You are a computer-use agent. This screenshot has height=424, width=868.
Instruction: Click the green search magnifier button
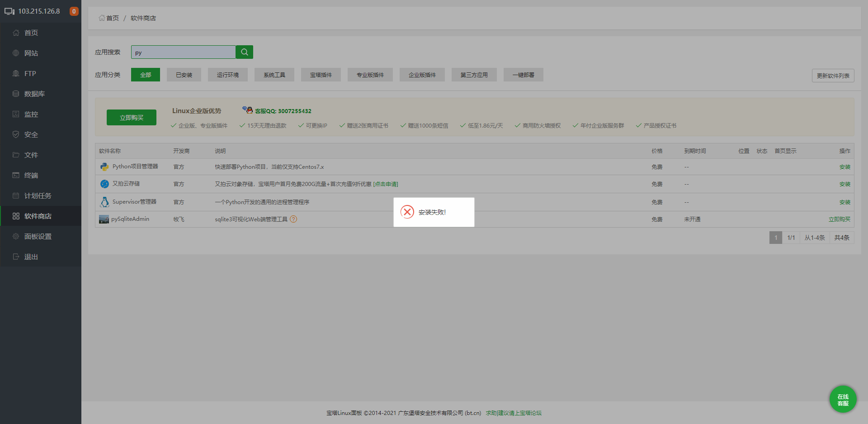coord(245,52)
